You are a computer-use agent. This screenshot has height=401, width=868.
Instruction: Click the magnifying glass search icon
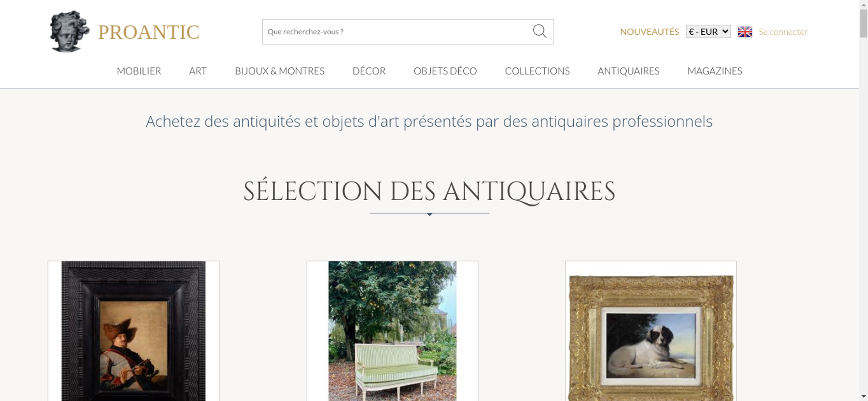pos(539,31)
